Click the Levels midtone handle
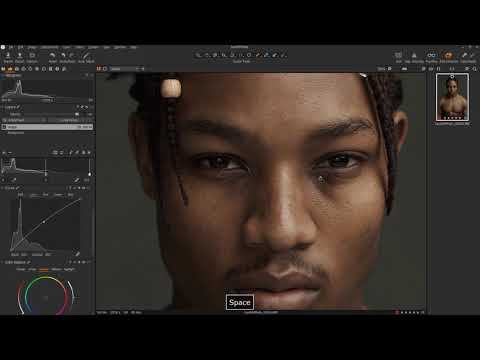The width and height of the screenshot is (480, 360). [46, 174]
